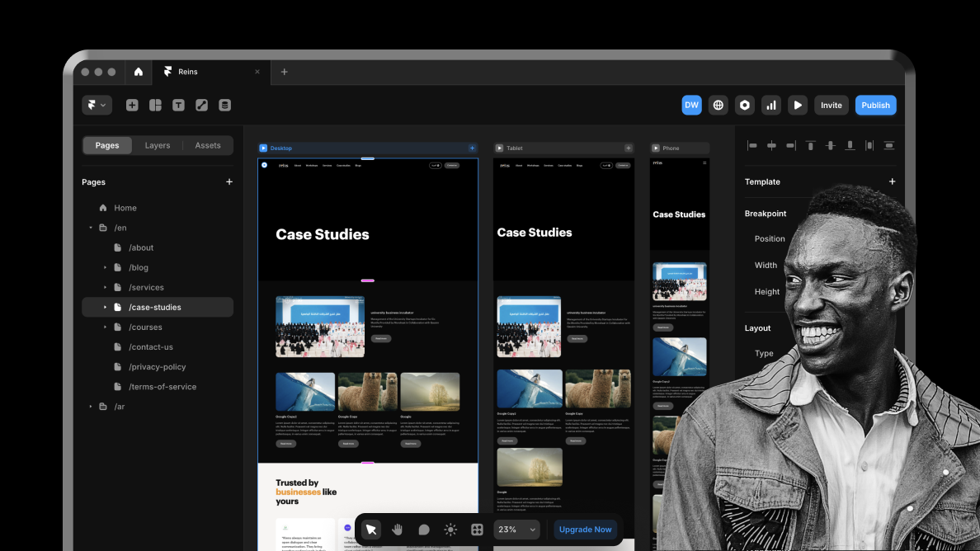
Task: Open the Analytics bar chart icon
Action: (771, 106)
